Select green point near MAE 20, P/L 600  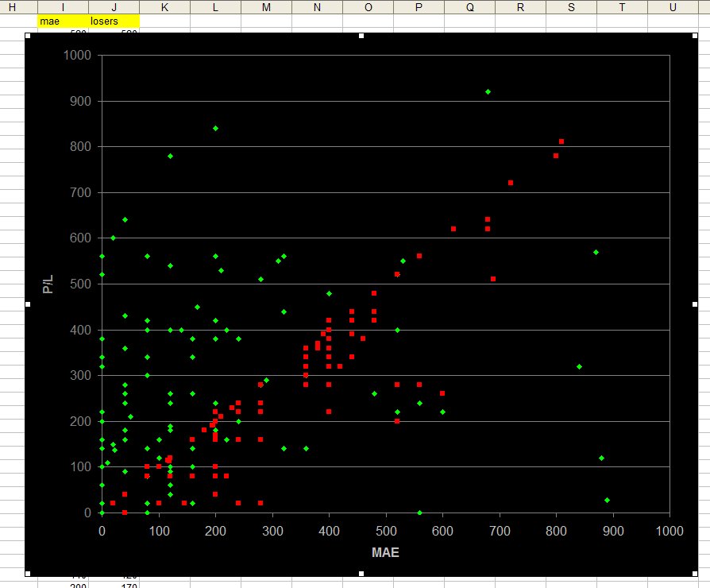pos(114,238)
